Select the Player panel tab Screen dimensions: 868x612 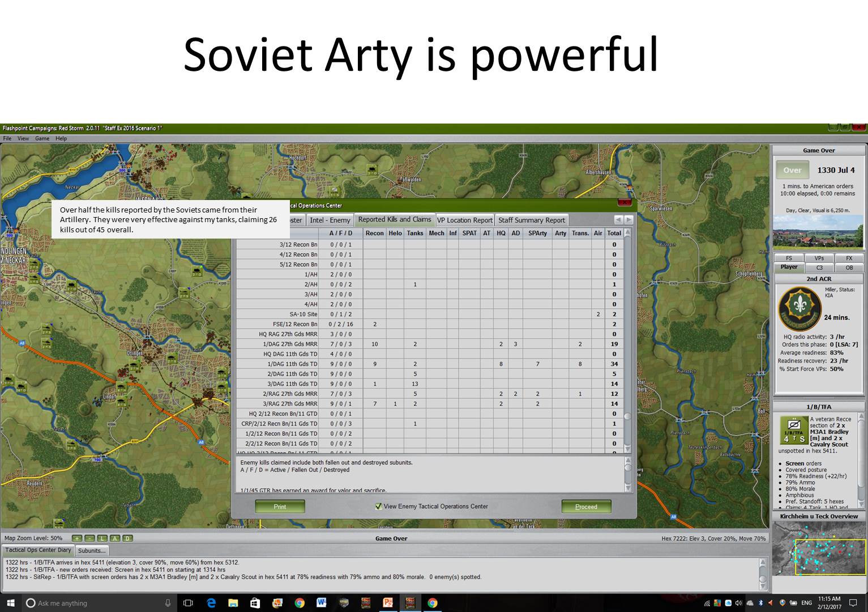pos(789,267)
